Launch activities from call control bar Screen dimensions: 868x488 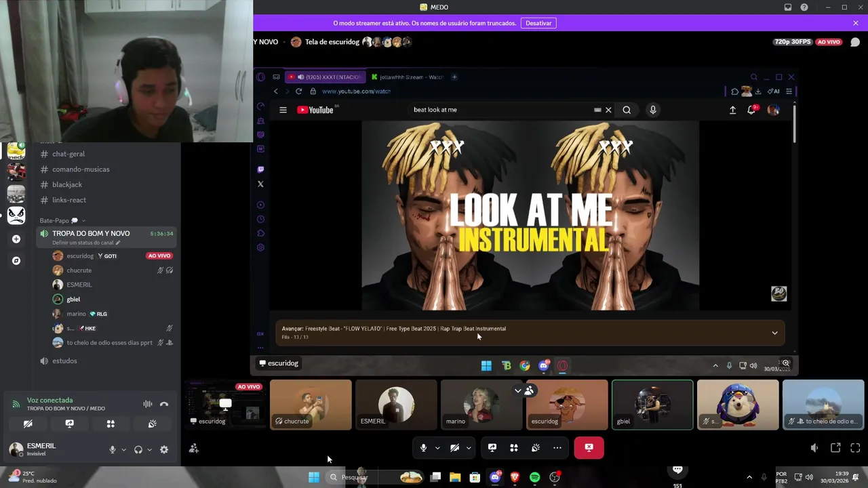coord(514,447)
